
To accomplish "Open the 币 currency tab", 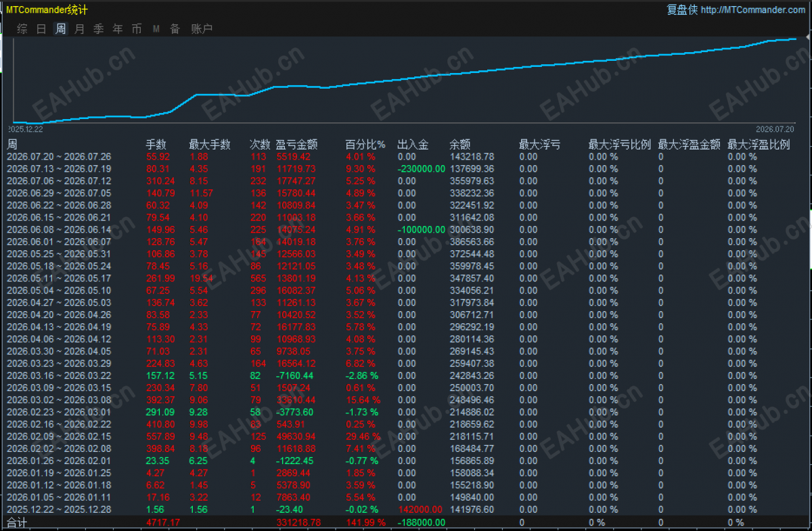I will [137, 28].
